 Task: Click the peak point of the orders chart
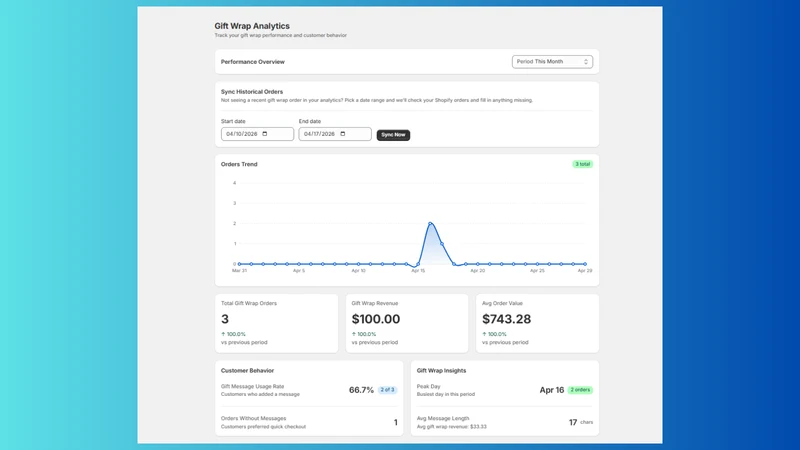[x=430, y=223]
